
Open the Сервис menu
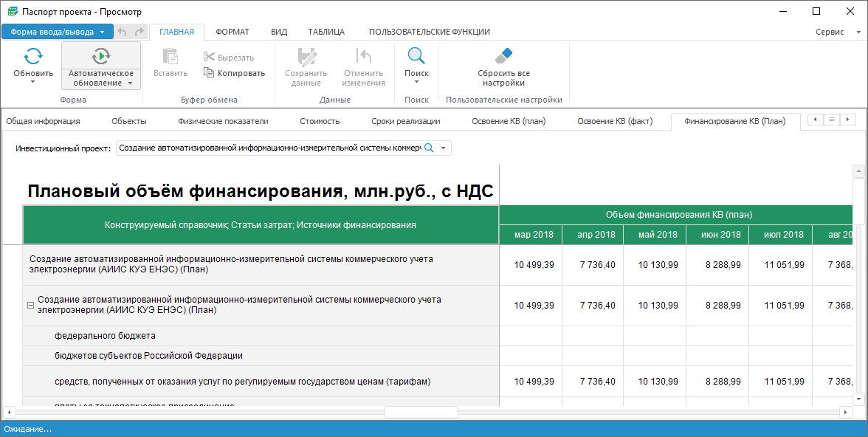point(838,32)
